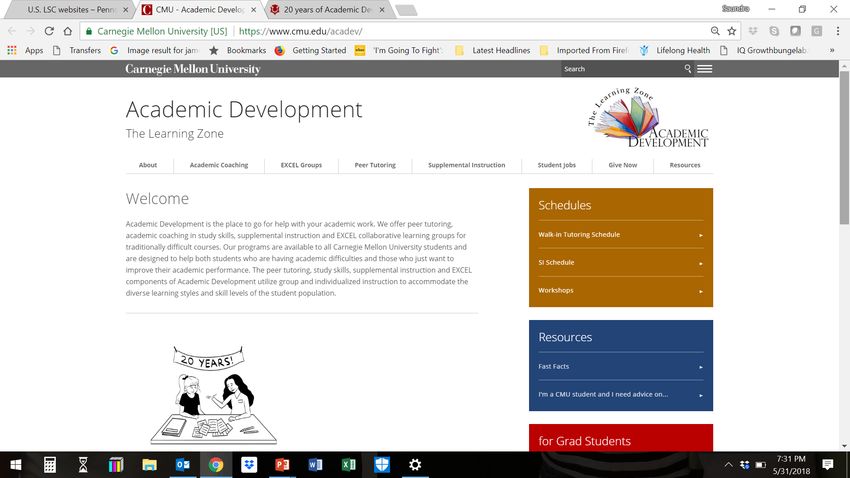Bookmark this page with the star icon
This screenshot has width=850, height=478.
[732, 31]
